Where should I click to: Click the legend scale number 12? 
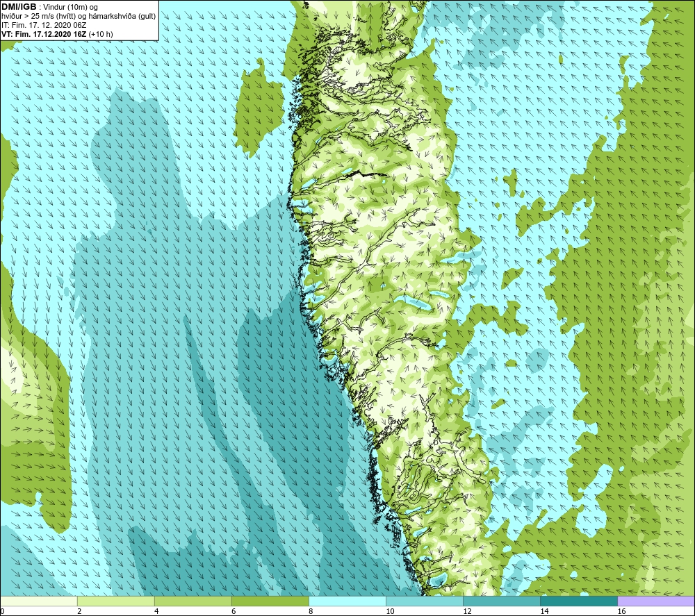click(467, 611)
